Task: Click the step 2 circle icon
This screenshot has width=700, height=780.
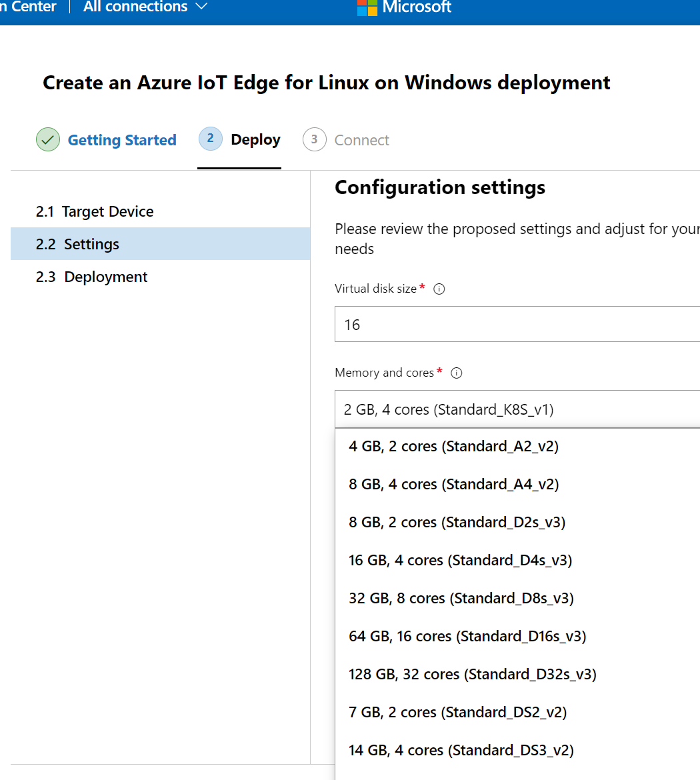Action: pos(211,139)
